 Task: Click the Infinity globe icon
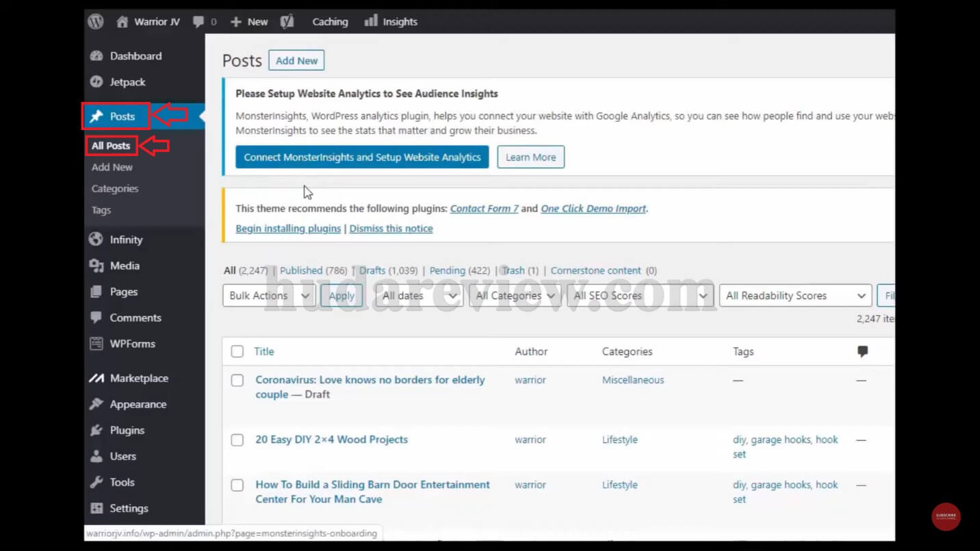pyautogui.click(x=96, y=240)
